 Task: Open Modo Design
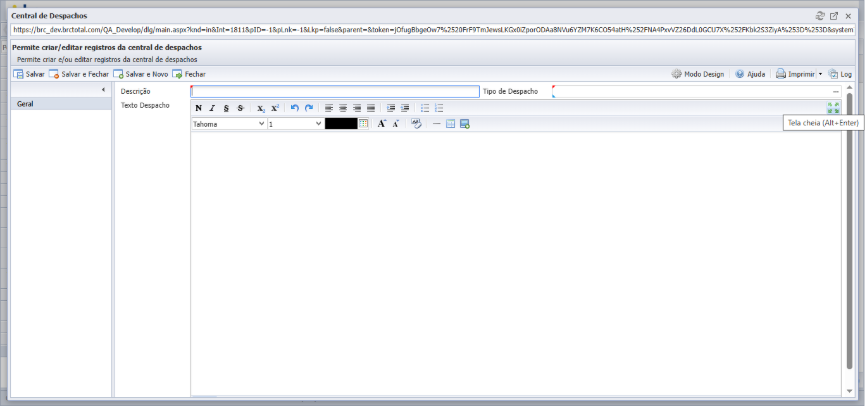(x=698, y=74)
